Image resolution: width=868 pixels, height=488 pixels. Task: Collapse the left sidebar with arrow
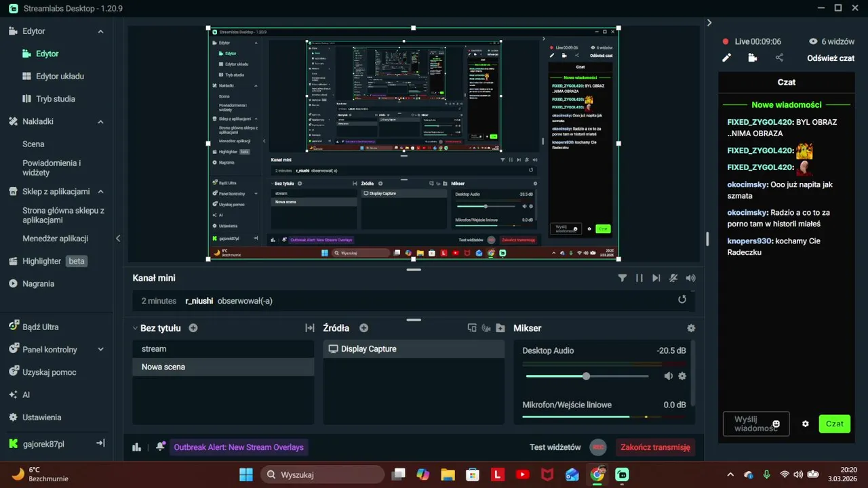[118, 239]
